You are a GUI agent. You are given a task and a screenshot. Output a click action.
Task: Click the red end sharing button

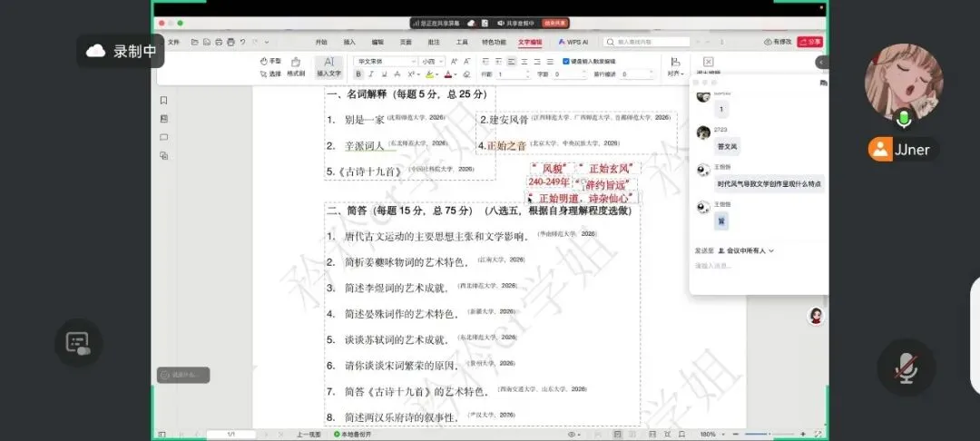[555, 23]
